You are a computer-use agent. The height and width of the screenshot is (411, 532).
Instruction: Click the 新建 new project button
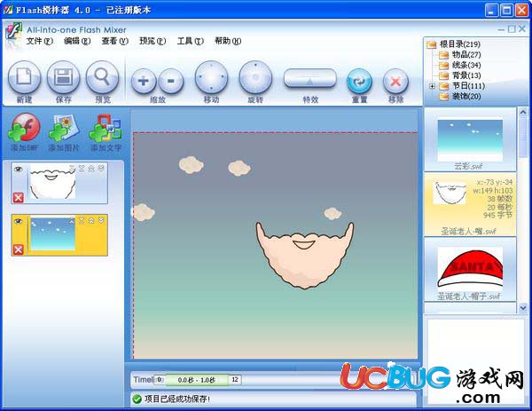tap(24, 77)
